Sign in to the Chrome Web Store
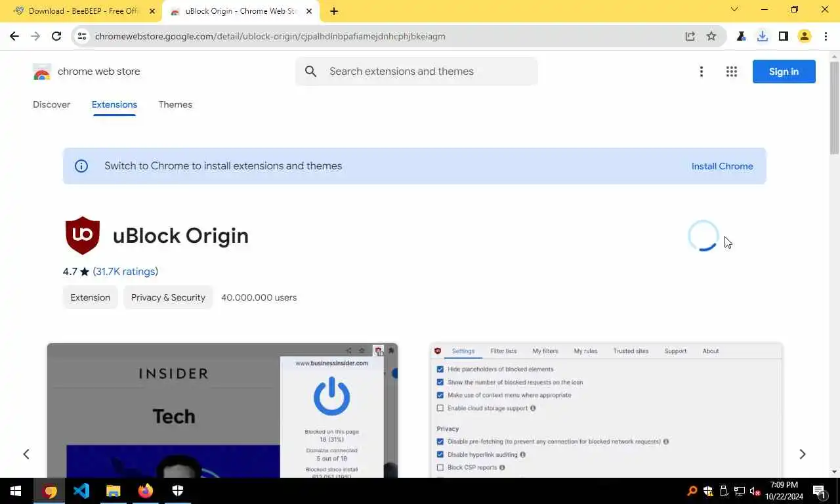This screenshot has height=504, width=840. click(x=784, y=72)
